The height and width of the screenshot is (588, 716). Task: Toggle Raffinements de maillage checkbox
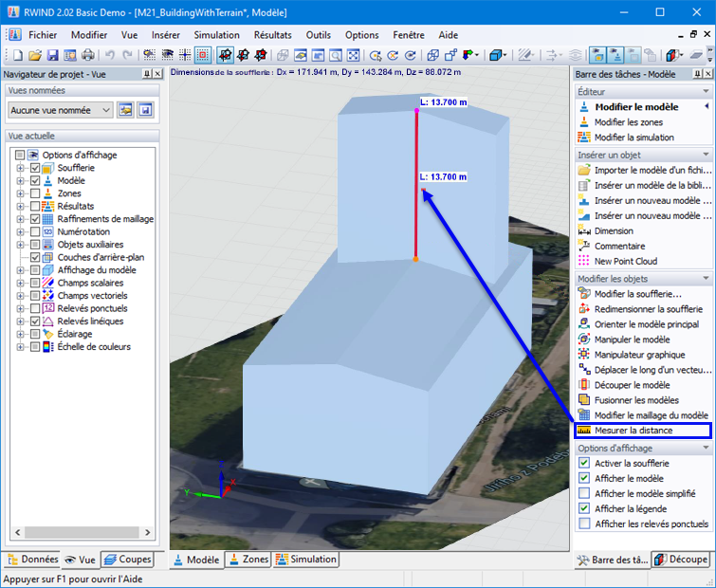35,219
